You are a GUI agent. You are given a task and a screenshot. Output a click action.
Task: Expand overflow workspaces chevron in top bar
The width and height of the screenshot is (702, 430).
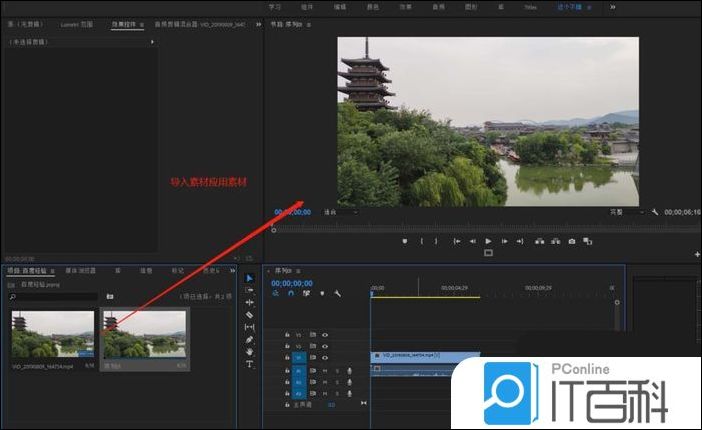(x=613, y=6)
